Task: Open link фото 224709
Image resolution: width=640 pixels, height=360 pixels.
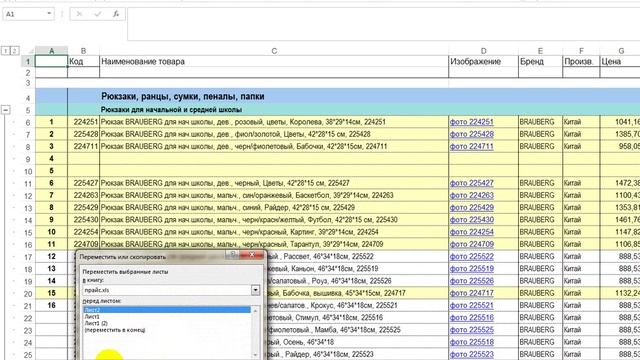Action: point(471,244)
